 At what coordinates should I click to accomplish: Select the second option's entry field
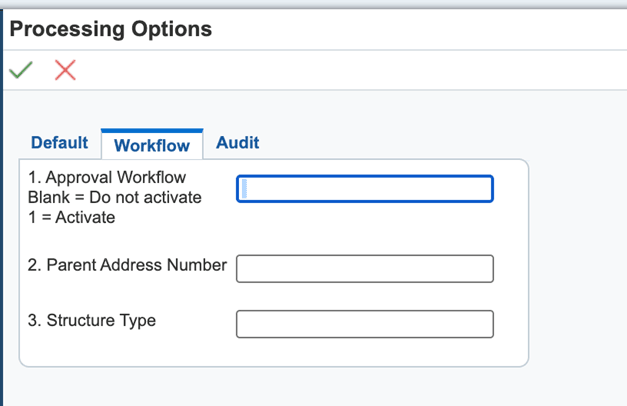point(365,268)
